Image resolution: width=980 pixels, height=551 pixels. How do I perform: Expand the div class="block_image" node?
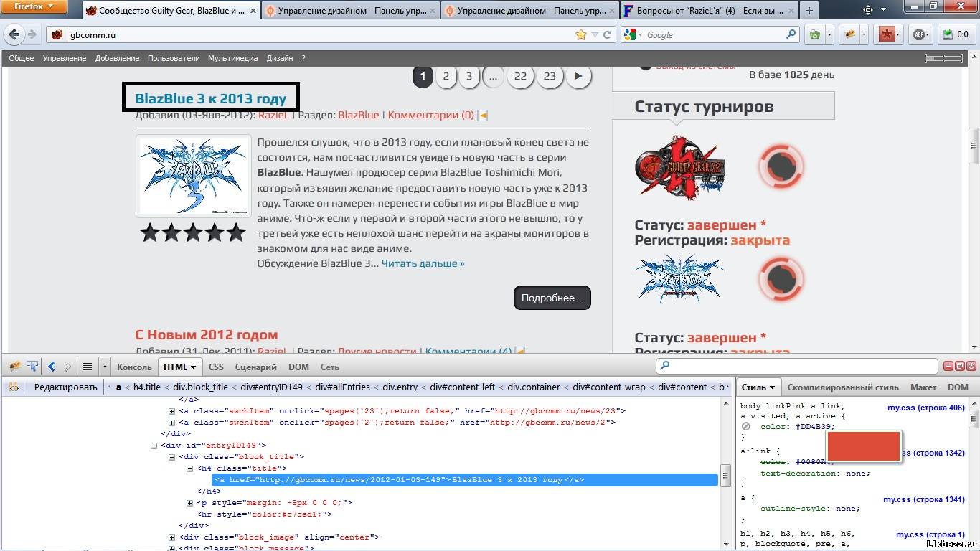click(x=172, y=537)
